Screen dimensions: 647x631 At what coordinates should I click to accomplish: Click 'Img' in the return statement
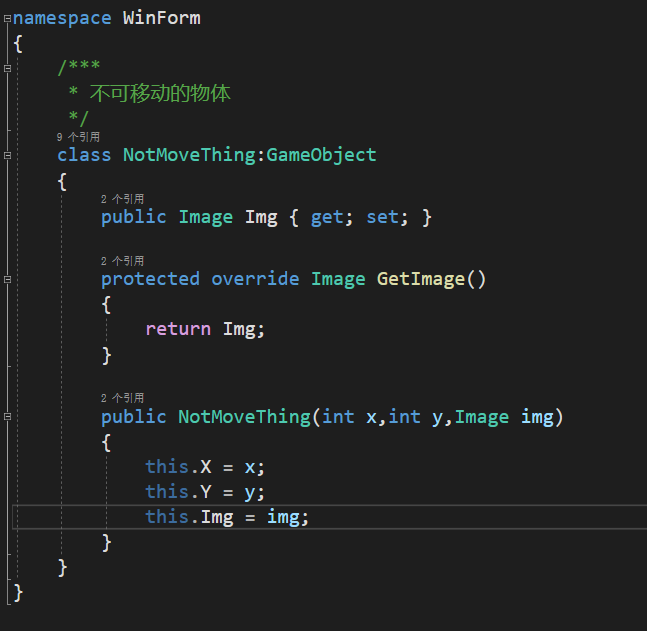pos(239,330)
